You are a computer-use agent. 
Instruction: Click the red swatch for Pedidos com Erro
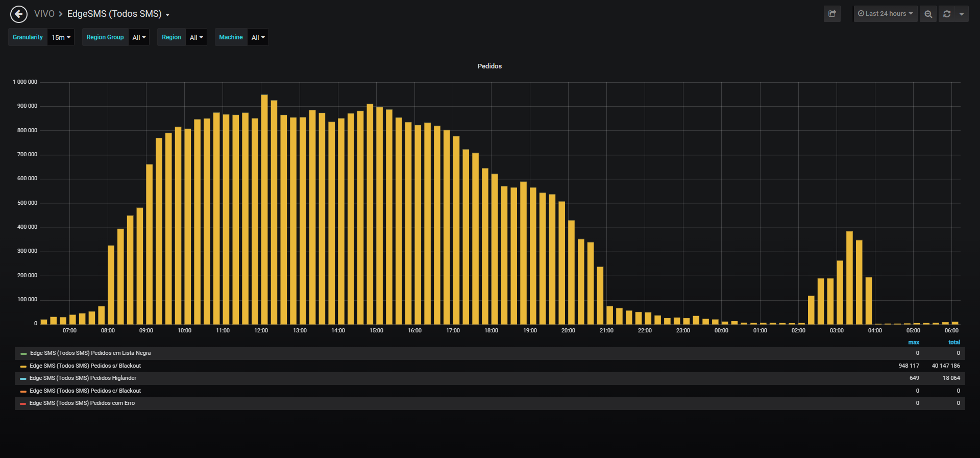(23, 403)
